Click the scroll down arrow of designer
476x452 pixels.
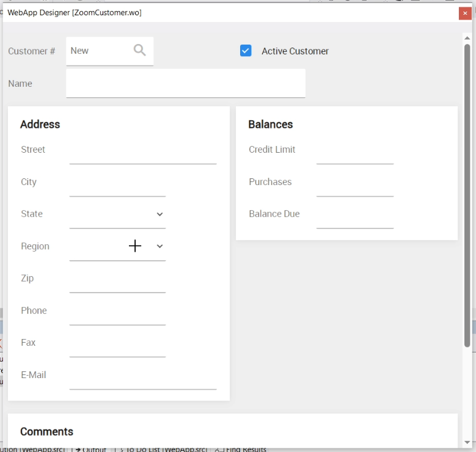(467, 442)
